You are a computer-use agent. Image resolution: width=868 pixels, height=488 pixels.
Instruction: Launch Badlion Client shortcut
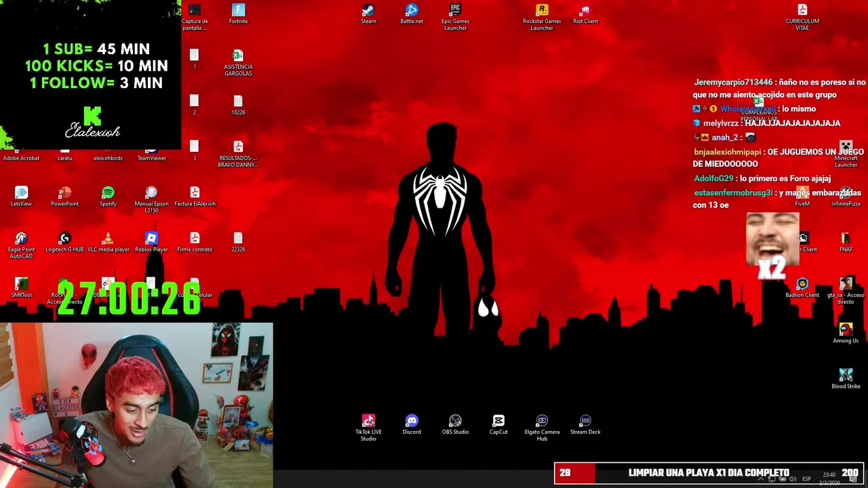(x=802, y=287)
